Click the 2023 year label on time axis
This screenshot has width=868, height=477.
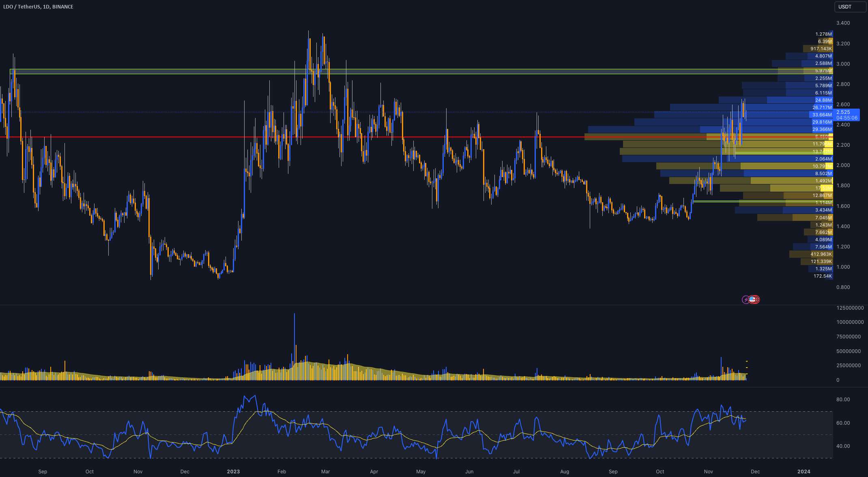pyautogui.click(x=233, y=472)
